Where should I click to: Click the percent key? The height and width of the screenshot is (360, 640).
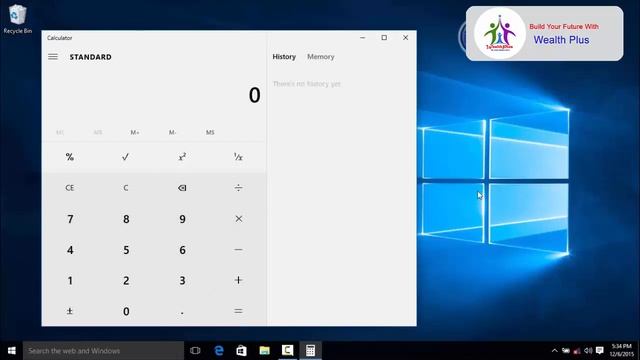coord(70,157)
